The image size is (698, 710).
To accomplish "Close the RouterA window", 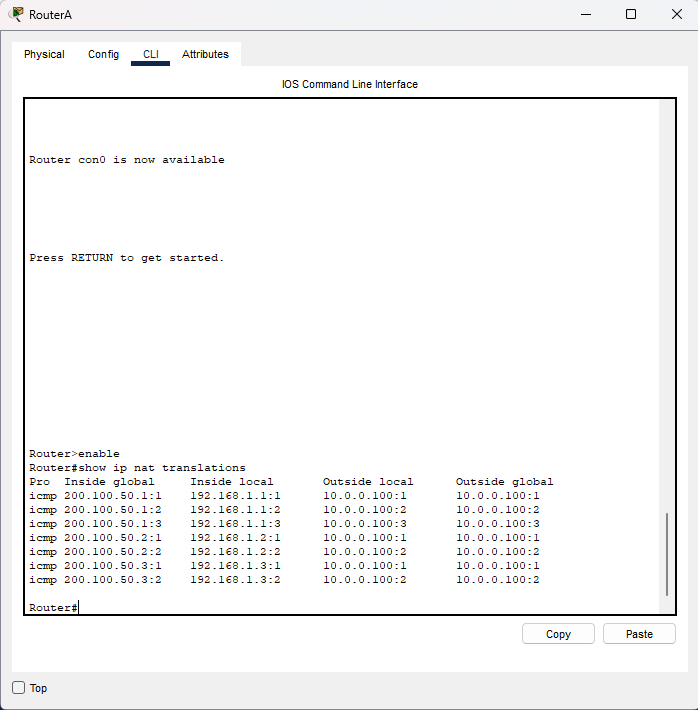I will [x=675, y=15].
